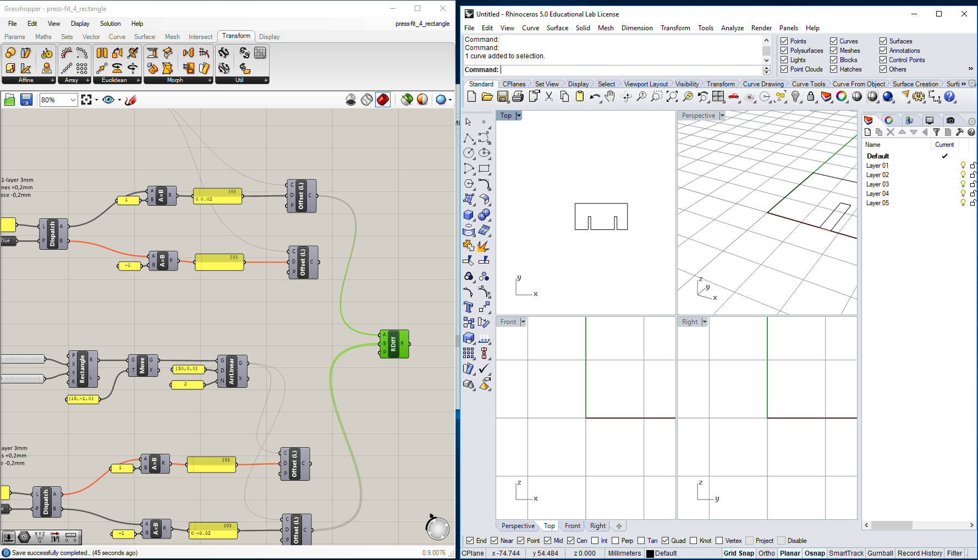Click the Undo arrow in Rhino toolbar

click(x=594, y=97)
